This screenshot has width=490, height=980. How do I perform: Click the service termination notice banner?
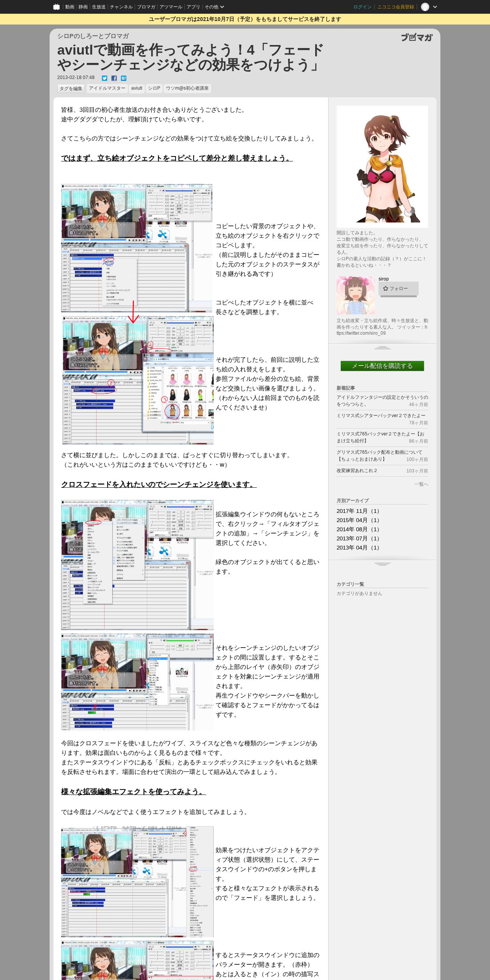tap(245, 19)
